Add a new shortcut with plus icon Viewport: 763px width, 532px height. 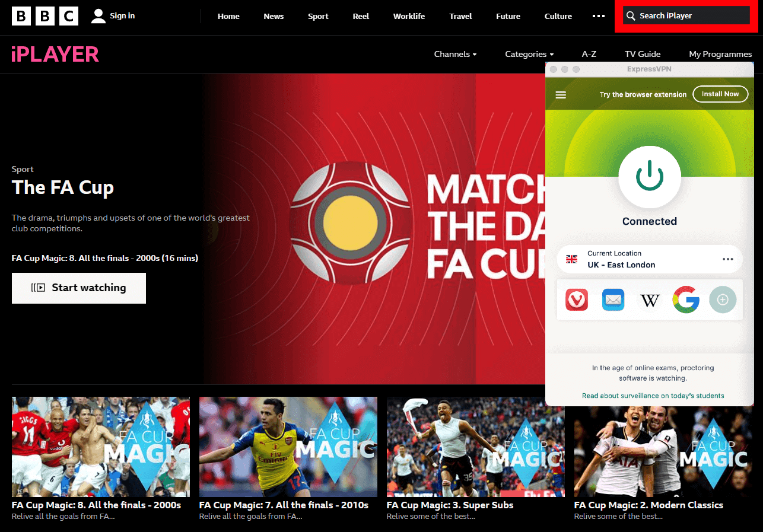[x=723, y=300]
